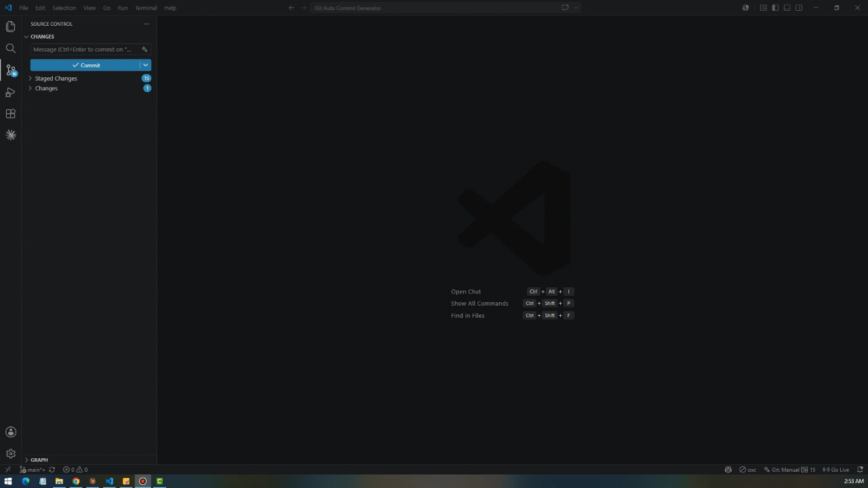Open the Copilot status icon
868x488 pixels.
728,470
